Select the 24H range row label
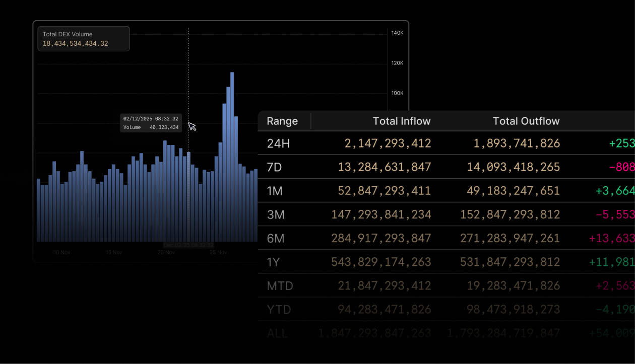The height and width of the screenshot is (364, 635). point(278,143)
